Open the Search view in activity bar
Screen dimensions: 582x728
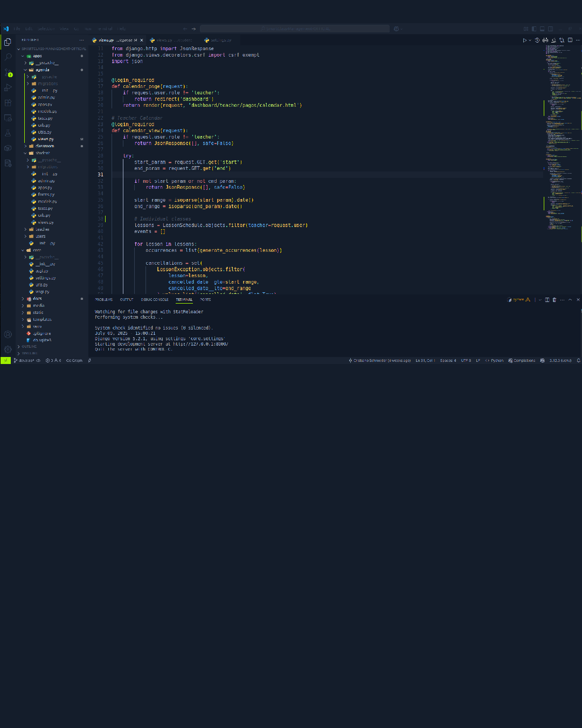click(8, 57)
